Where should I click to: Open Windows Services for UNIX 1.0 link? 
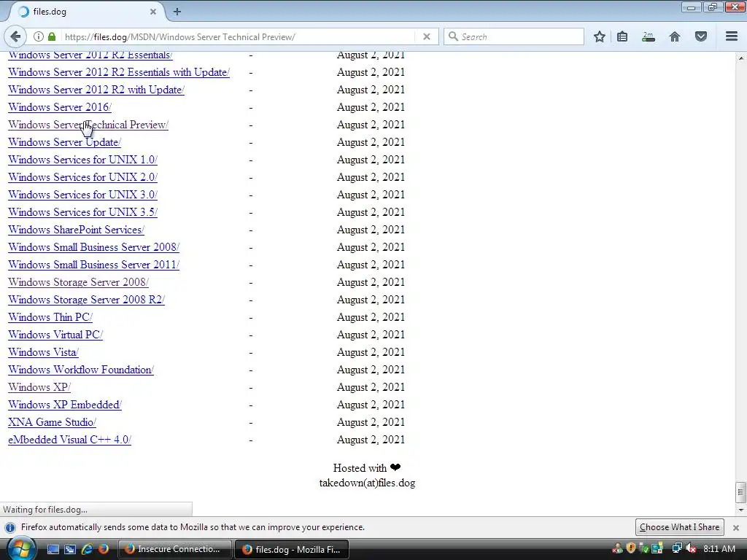82,160
